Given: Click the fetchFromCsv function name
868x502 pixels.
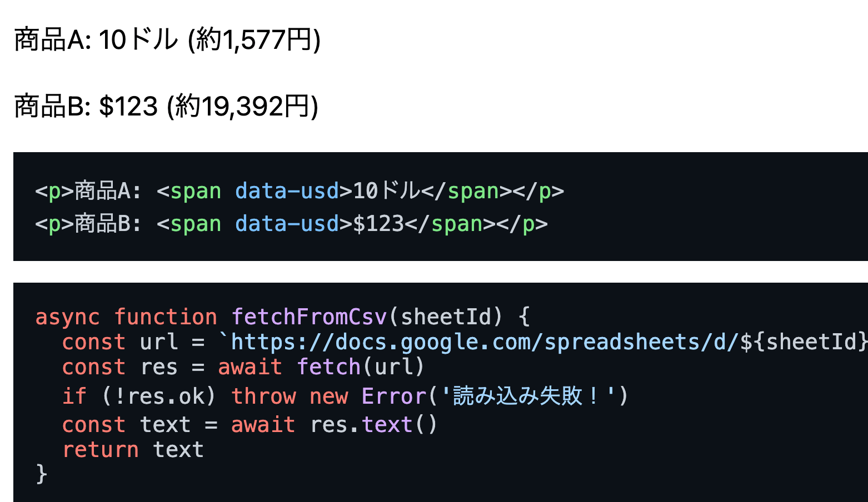Looking at the screenshot, I should pyautogui.click(x=309, y=317).
